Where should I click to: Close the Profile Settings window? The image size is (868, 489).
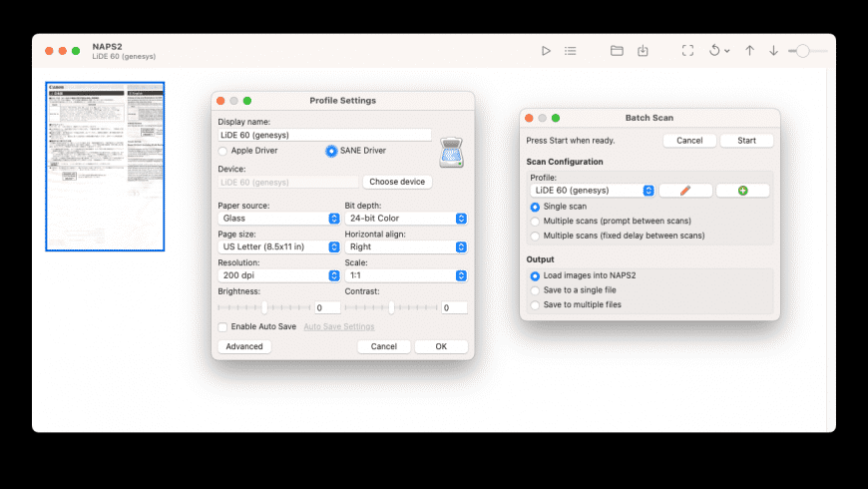[x=220, y=101]
